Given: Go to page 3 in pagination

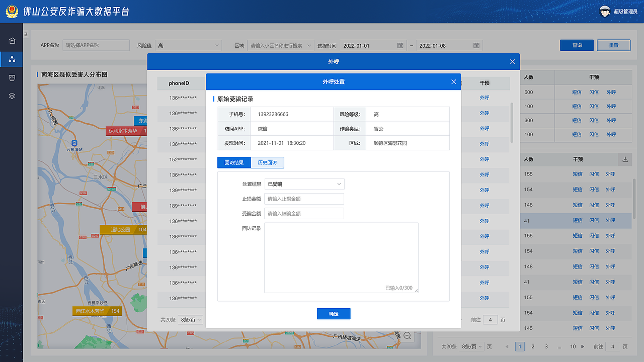Looking at the screenshot, I should click(546, 346).
